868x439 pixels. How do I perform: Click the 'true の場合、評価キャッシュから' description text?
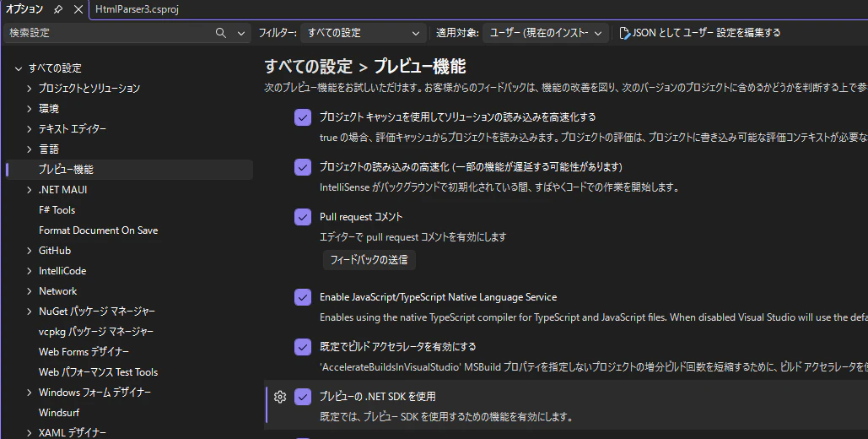[594, 138]
